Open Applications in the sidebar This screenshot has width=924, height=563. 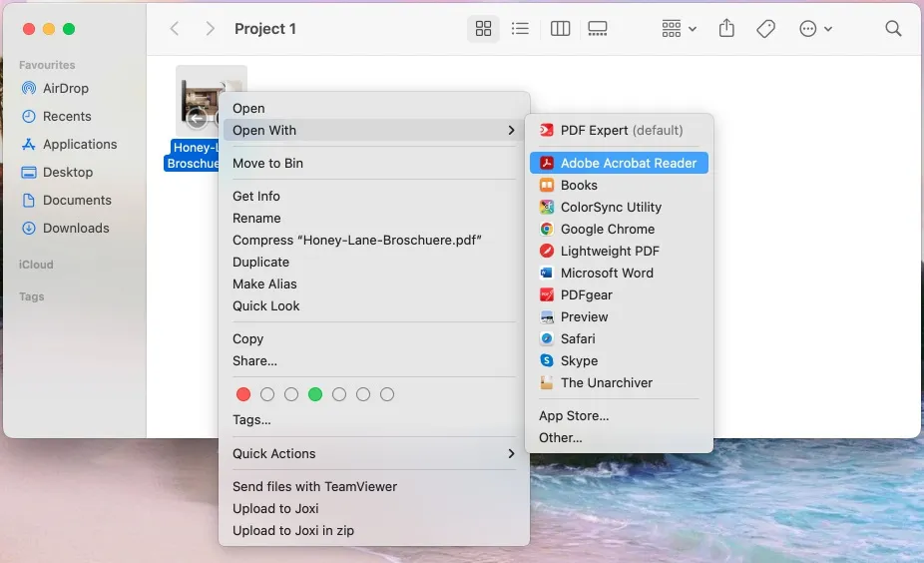coord(70,145)
